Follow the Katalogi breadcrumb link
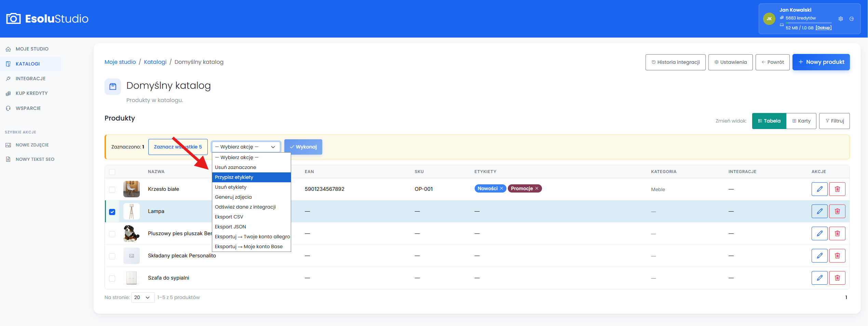Screen dimensions: 868x326 155,62
